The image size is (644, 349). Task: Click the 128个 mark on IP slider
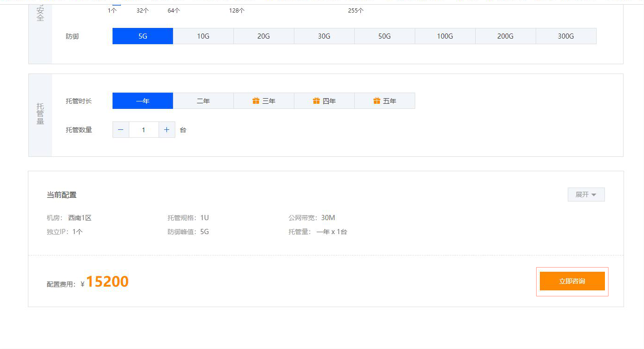click(x=237, y=10)
